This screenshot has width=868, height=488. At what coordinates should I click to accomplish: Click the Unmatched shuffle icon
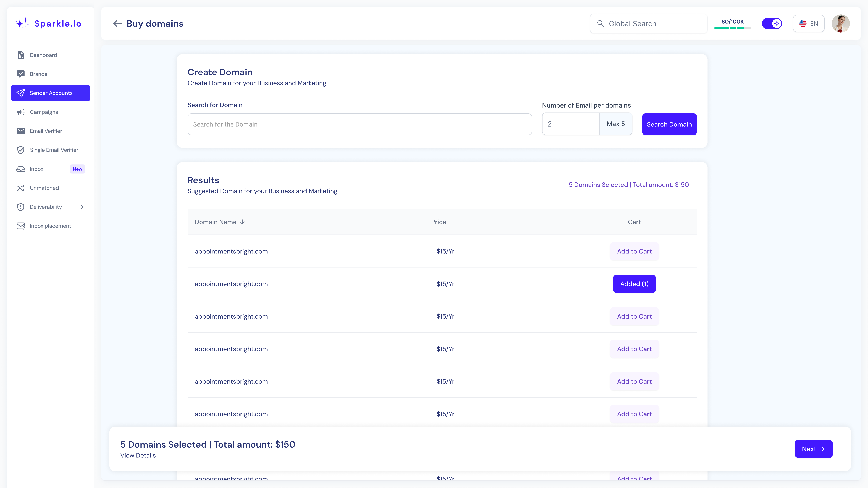click(x=21, y=188)
